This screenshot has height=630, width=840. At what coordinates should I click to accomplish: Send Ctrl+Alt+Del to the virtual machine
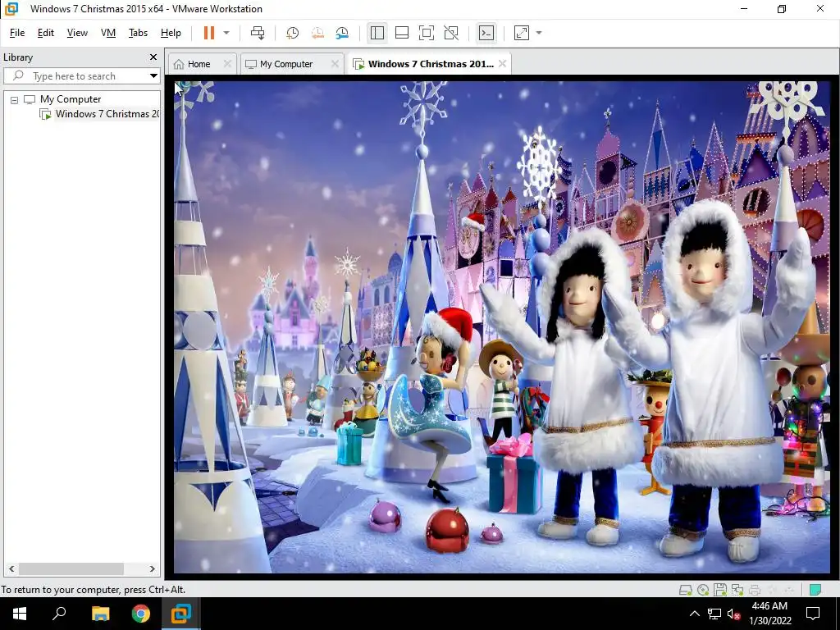pyautogui.click(x=258, y=33)
